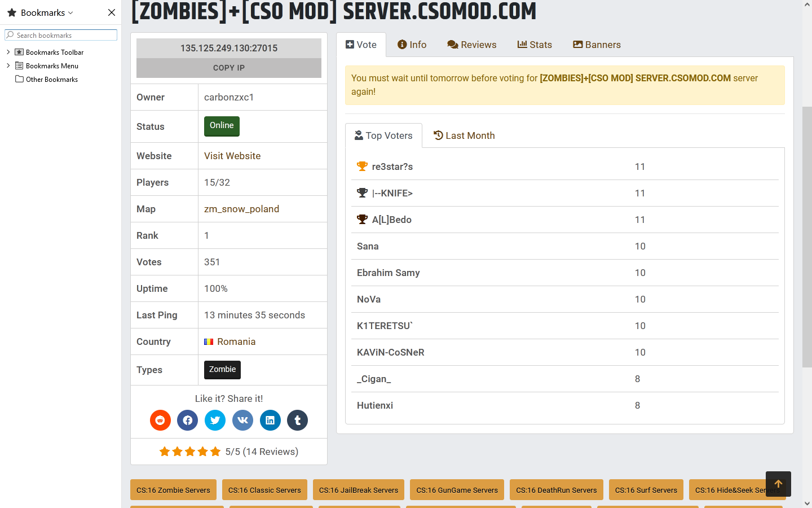Share via the VK icon
This screenshot has height=508, width=812.
(242, 420)
